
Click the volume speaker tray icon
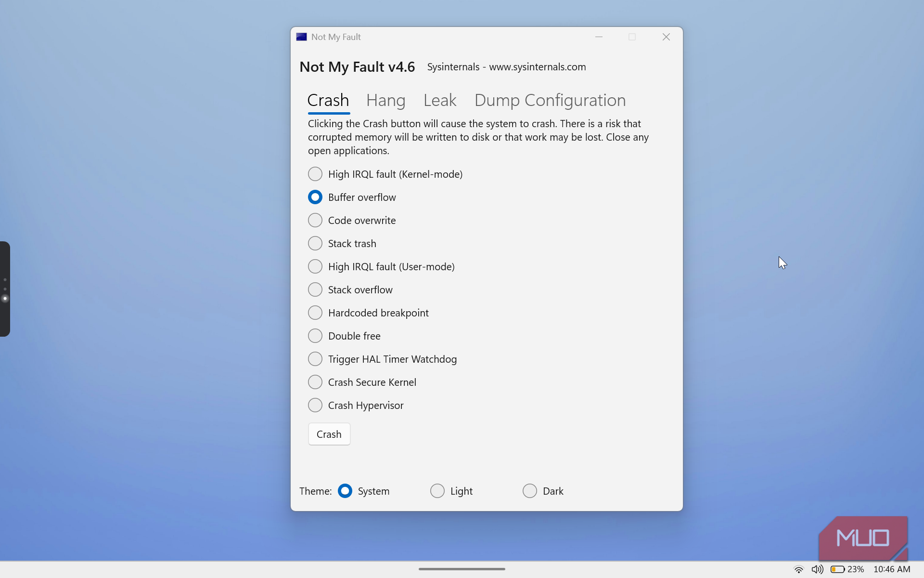tap(817, 569)
